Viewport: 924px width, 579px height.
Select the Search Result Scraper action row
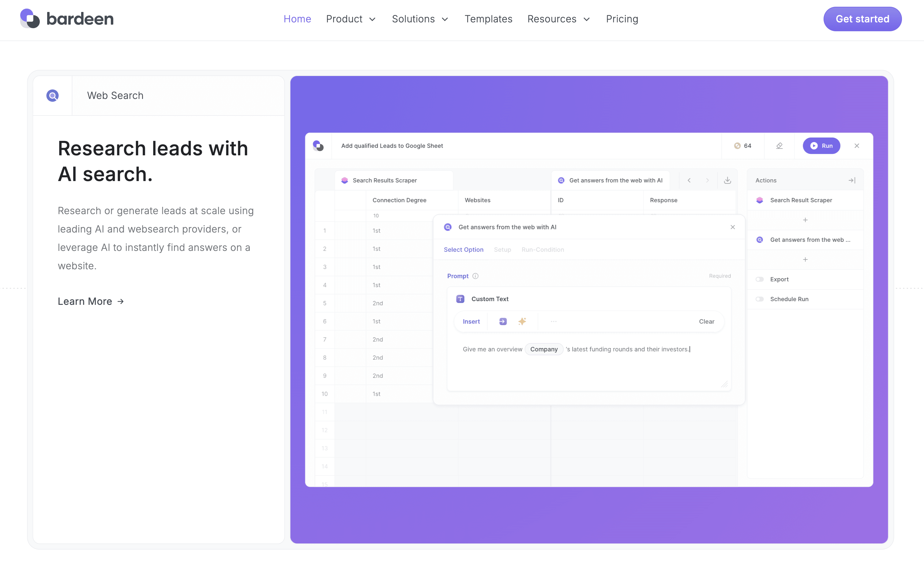coord(805,200)
